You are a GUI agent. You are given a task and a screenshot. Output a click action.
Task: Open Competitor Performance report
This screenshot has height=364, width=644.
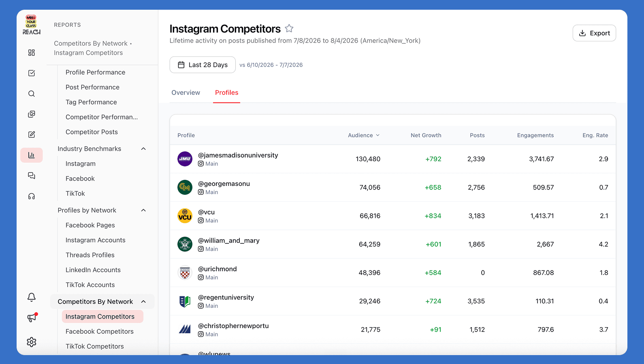[x=102, y=117]
